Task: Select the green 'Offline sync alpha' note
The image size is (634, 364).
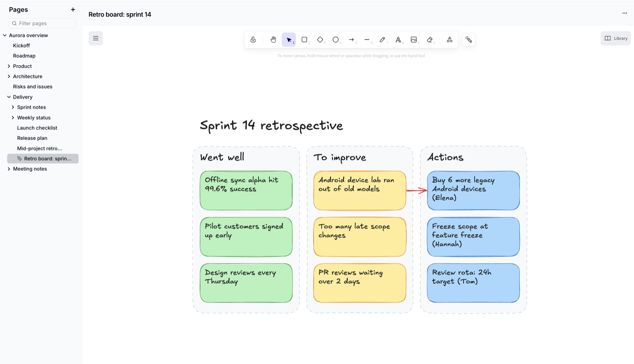Action: pos(246,191)
